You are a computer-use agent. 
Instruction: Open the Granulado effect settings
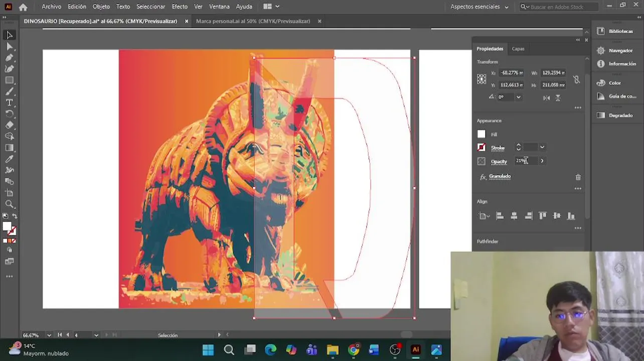[x=500, y=176]
